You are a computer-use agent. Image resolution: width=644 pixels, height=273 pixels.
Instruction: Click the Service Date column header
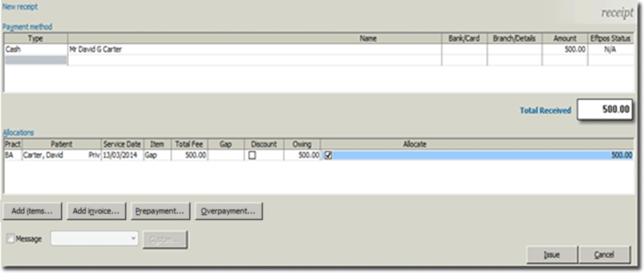point(122,145)
